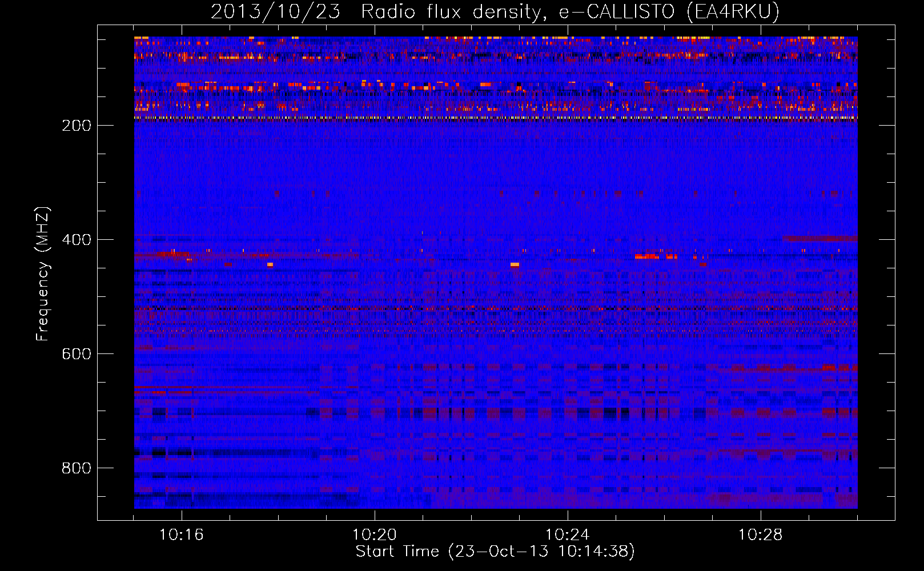Click the "Start Time (23-Oct-13 10:14:38)" label

click(495, 552)
